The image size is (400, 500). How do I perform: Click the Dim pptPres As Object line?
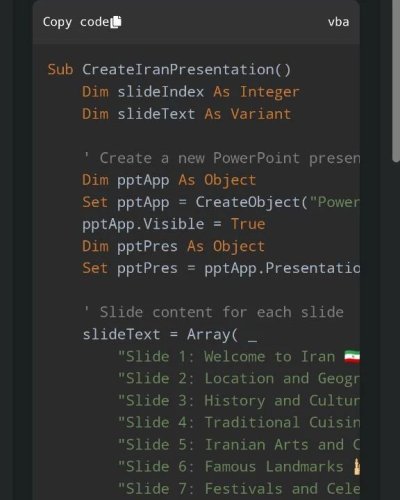174,247
